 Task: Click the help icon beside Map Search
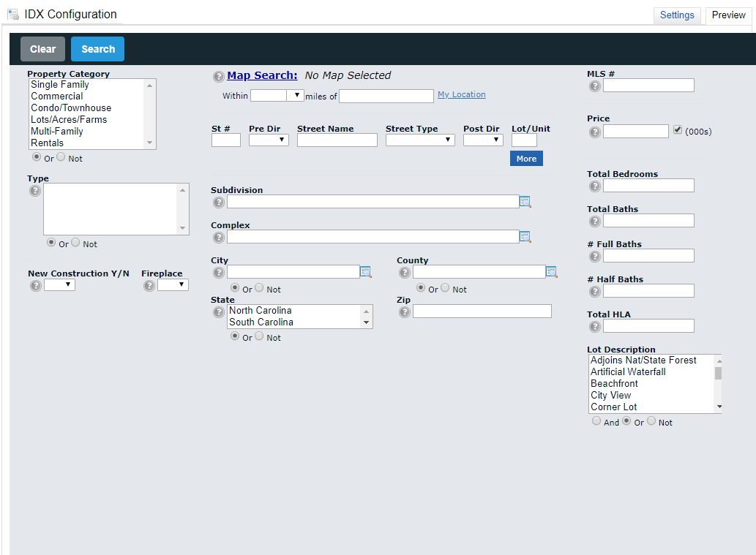click(219, 76)
